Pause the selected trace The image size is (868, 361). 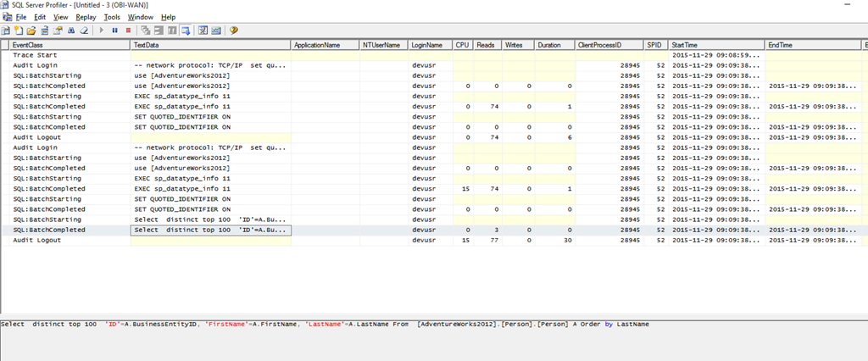115,30
